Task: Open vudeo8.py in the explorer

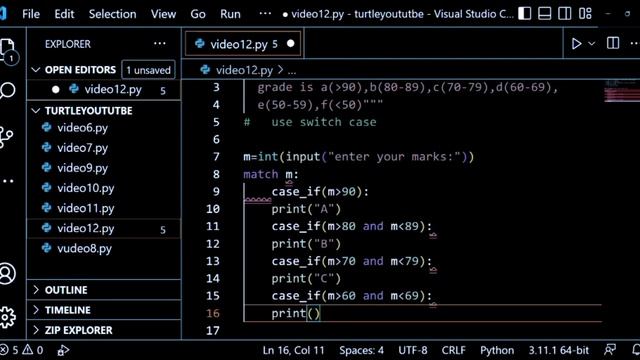Action: tap(104, 248)
